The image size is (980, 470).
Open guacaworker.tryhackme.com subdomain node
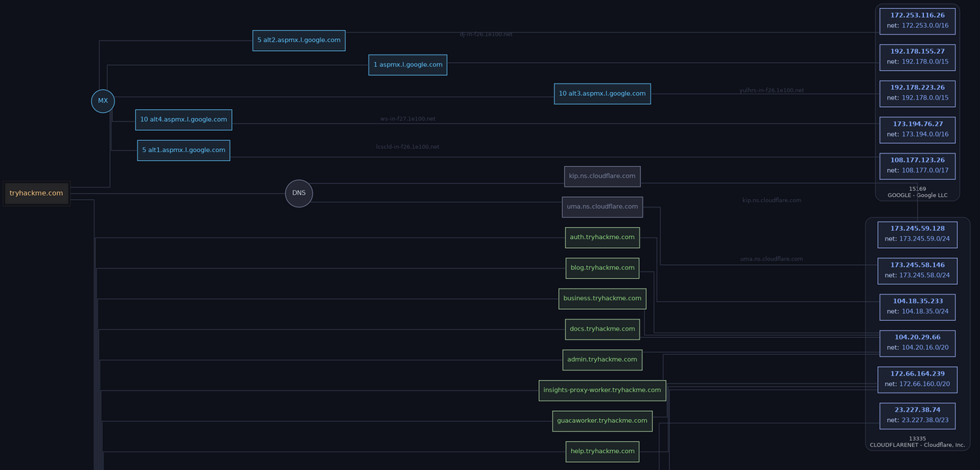tap(602, 421)
